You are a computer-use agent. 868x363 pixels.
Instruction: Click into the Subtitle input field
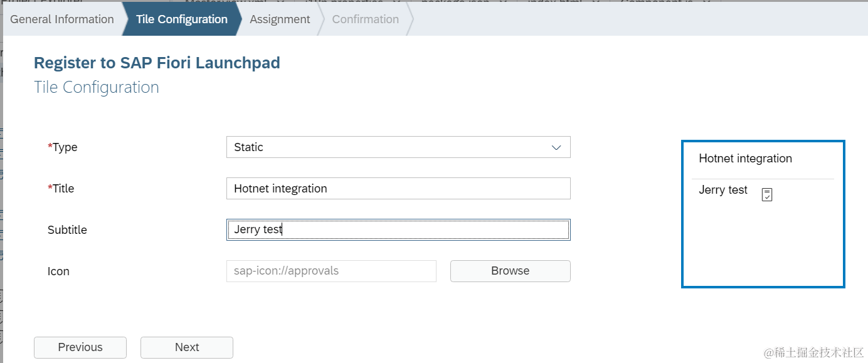click(x=398, y=230)
